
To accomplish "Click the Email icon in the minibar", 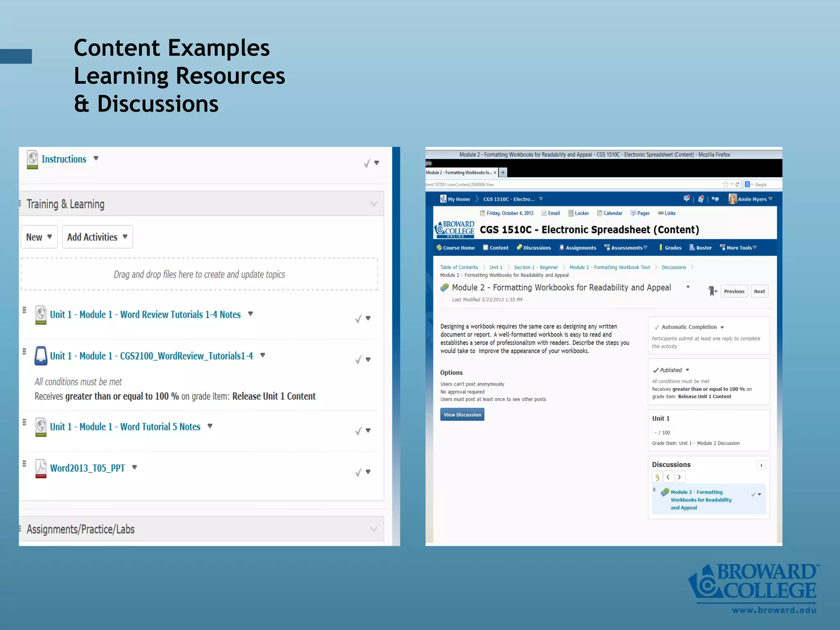I will [544, 213].
